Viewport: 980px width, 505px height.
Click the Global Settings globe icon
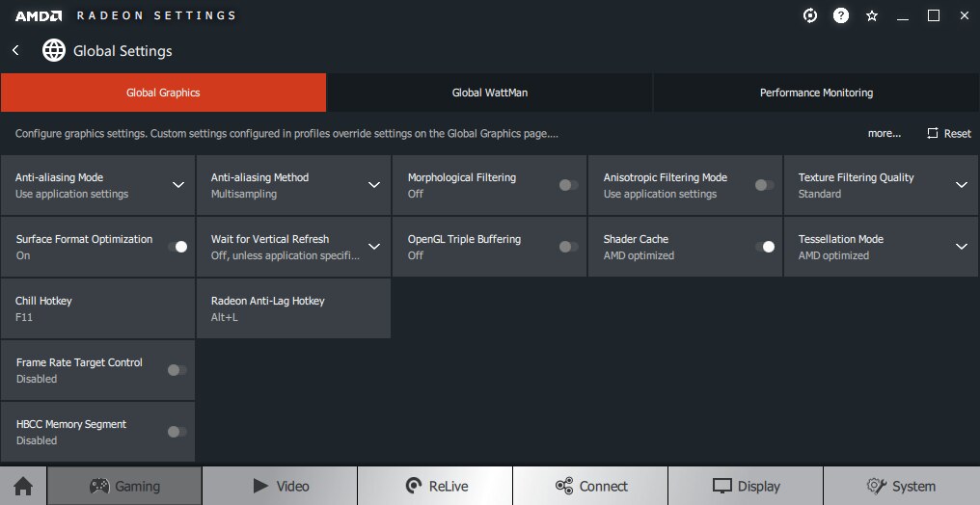(x=54, y=50)
